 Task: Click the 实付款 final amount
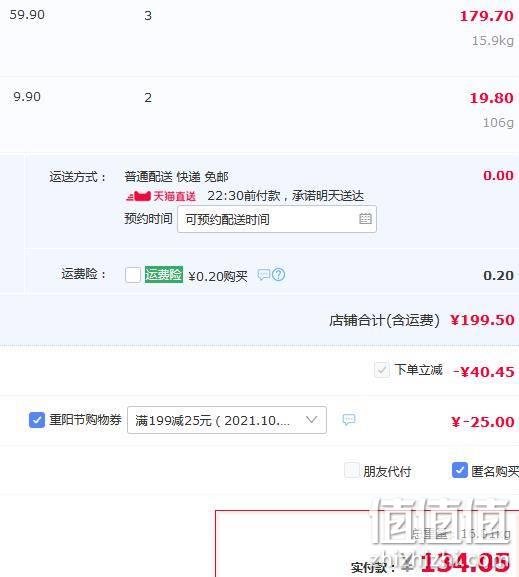point(466,563)
